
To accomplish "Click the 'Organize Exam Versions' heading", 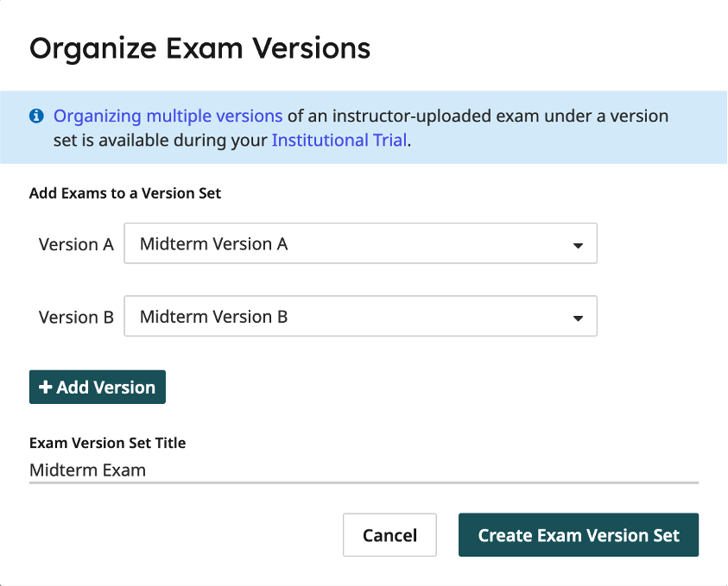I will click(200, 48).
